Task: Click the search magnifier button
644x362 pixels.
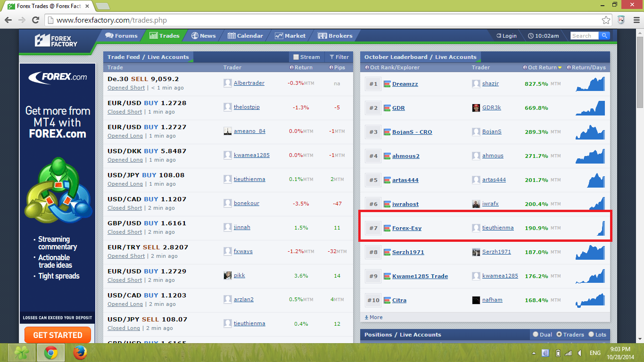Action: 604,36
